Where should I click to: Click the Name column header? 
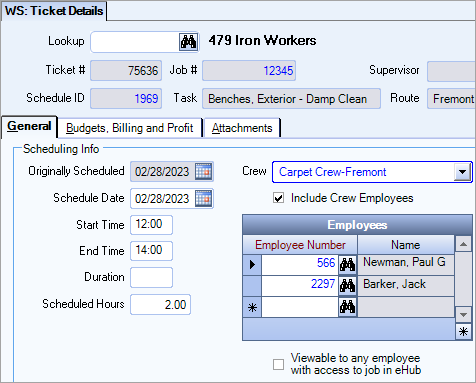point(406,245)
